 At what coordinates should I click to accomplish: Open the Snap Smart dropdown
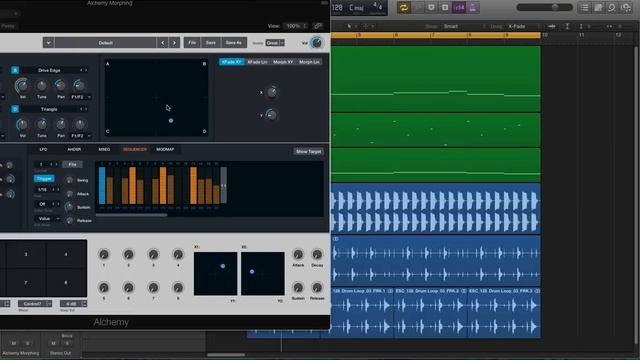(x=463, y=26)
